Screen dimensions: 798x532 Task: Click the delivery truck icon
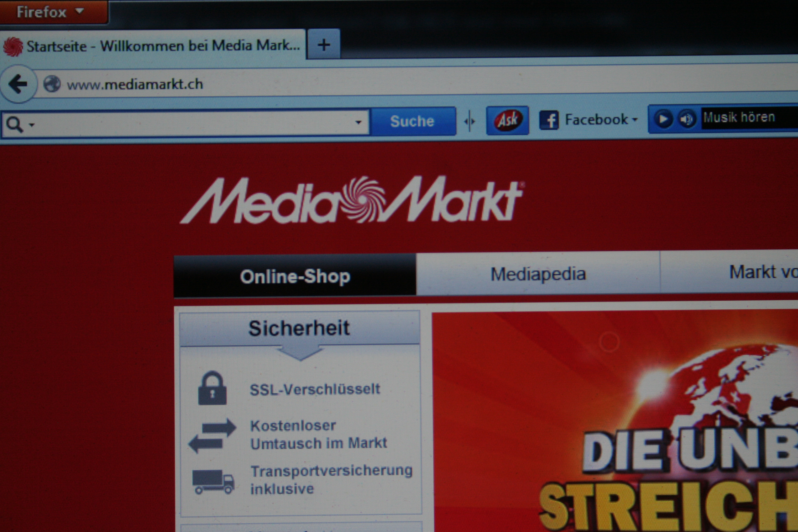pyautogui.click(x=213, y=481)
